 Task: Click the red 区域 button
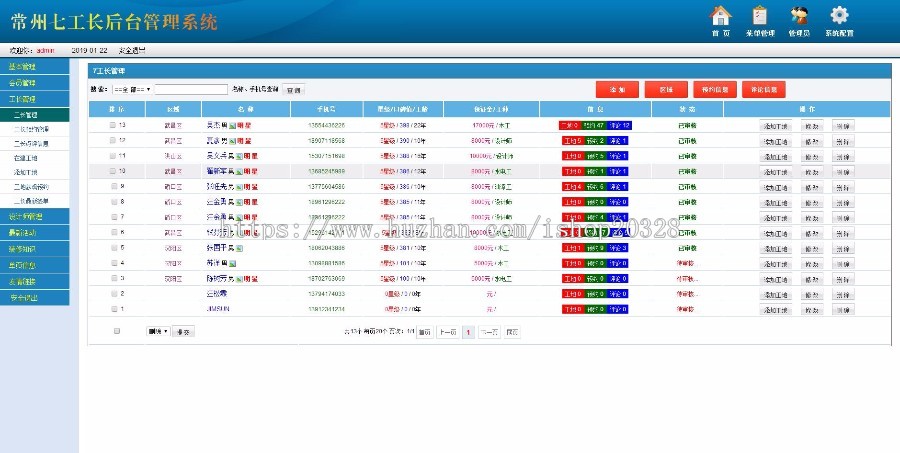click(666, 90)
